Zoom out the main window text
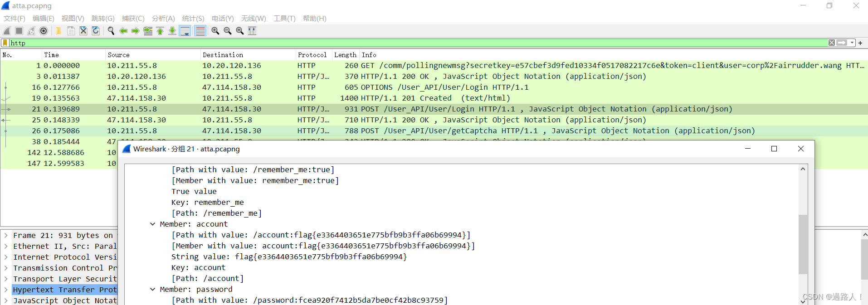 pos(228,31)
